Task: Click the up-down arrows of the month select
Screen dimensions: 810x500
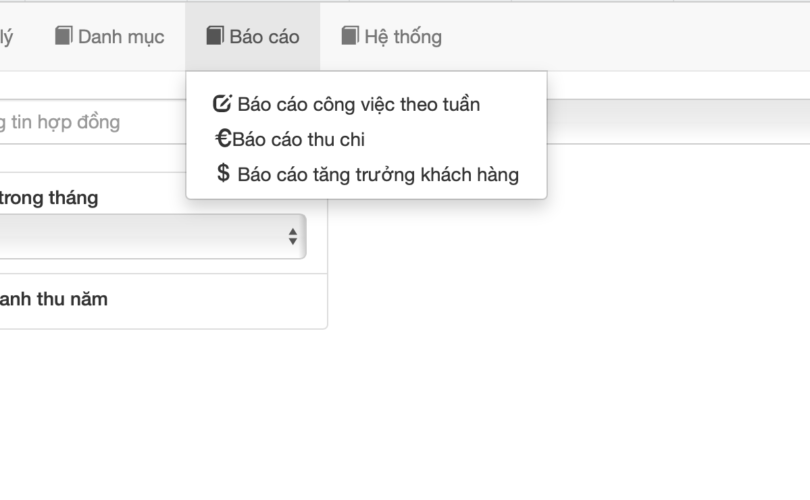Action: click(x=292, y=237)
